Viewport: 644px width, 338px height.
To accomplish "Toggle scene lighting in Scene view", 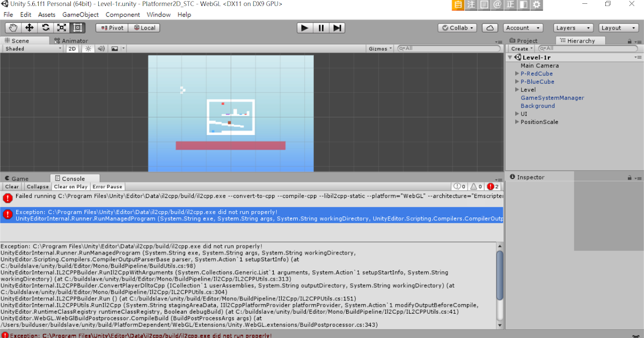I will 89,48.
